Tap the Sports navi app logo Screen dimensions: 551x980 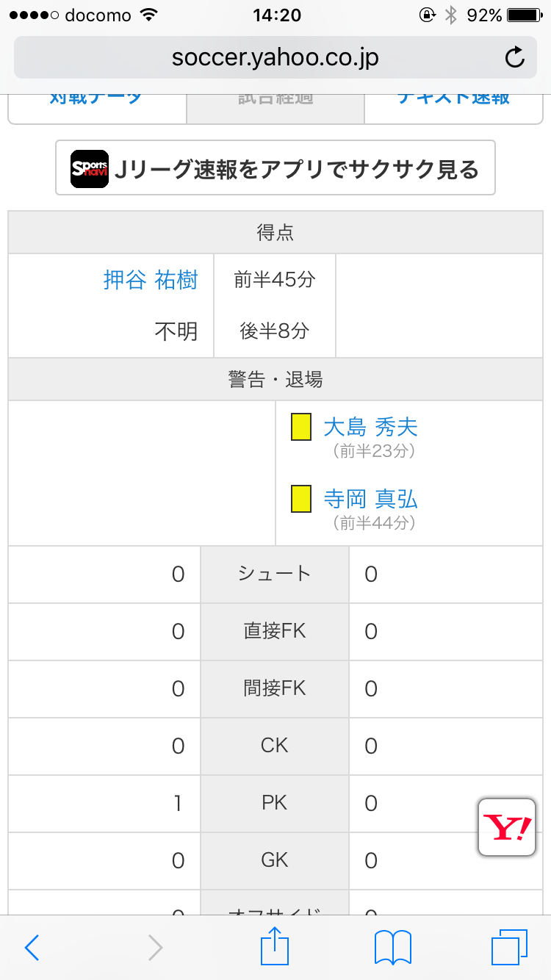point(90,168)
